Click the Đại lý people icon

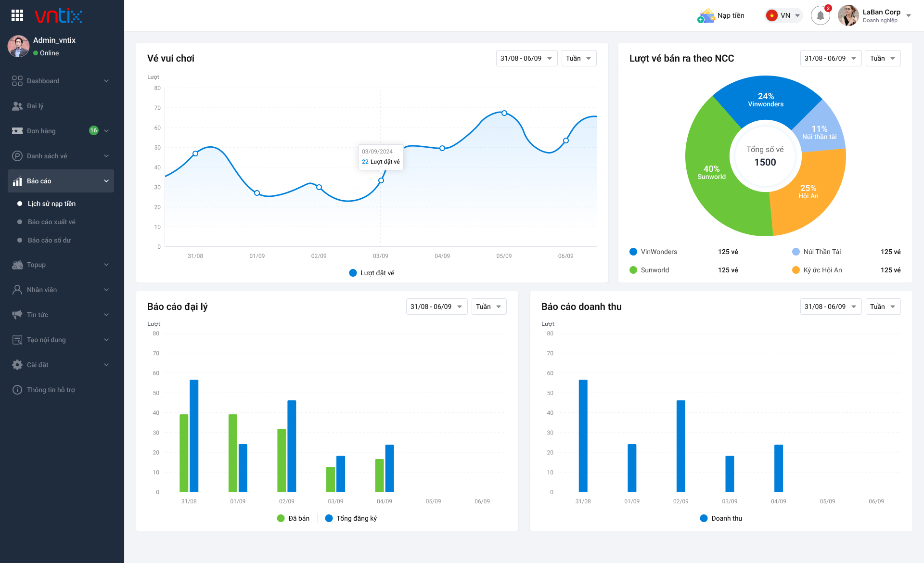click(17, 106)
